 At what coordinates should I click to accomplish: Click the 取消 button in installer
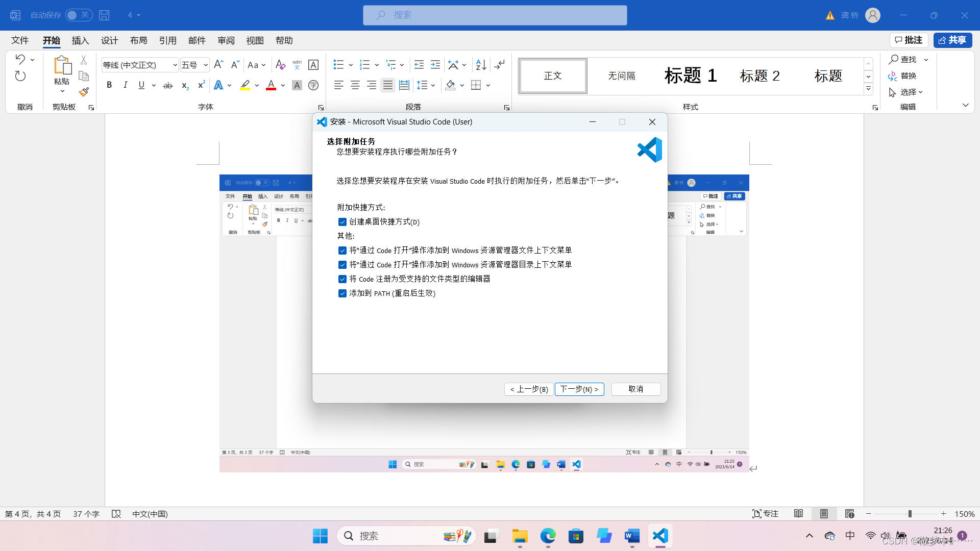(635, 389)
